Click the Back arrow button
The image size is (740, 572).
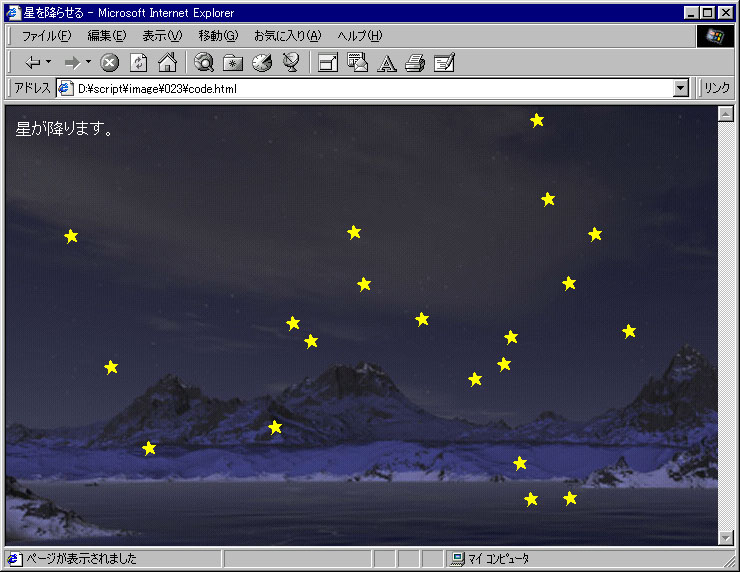[x=33, y=62]
